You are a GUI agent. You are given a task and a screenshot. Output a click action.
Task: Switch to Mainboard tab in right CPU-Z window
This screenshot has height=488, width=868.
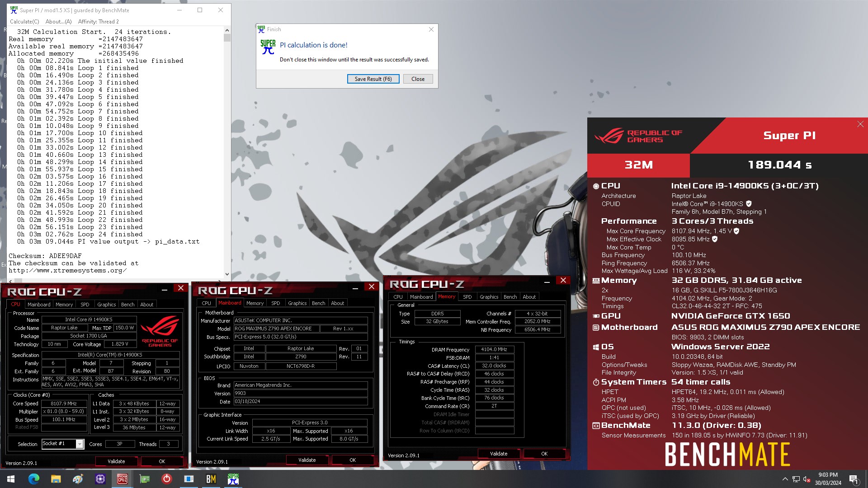click(x=421, y=297)
